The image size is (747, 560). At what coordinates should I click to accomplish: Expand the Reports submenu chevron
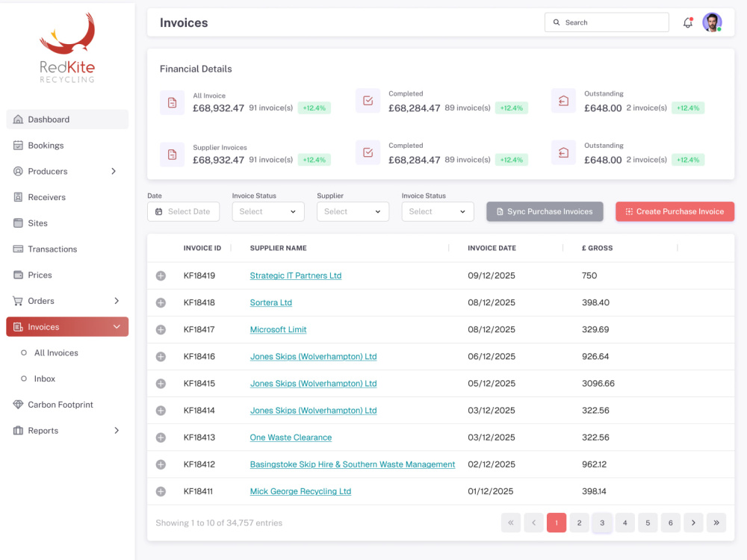click(x=117, y=431)
